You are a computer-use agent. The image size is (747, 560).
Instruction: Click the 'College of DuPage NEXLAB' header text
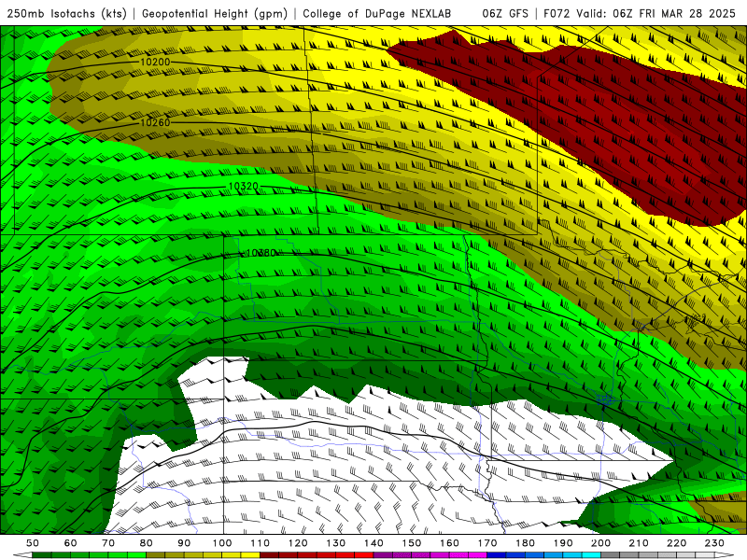[x=377, y=13]
